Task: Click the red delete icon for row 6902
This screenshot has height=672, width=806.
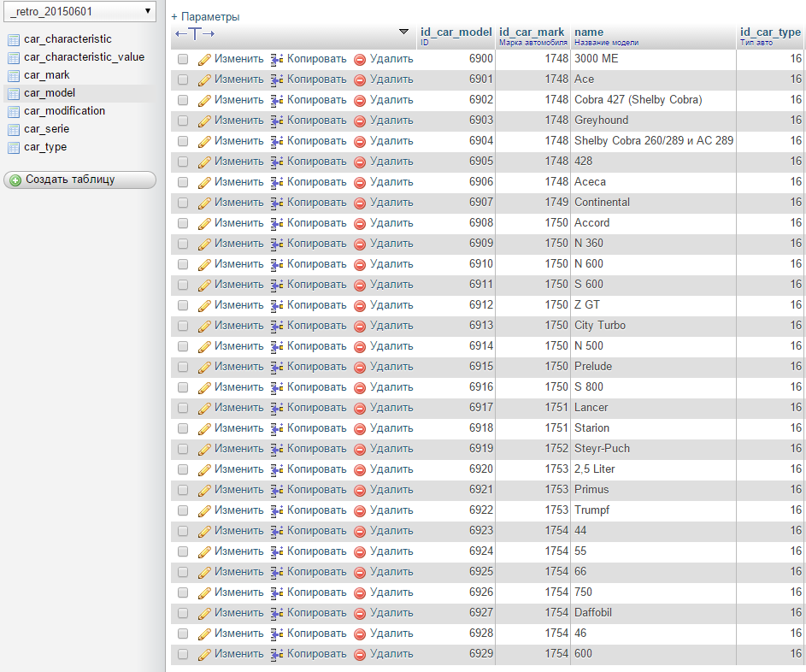Action: coord(360,100)
